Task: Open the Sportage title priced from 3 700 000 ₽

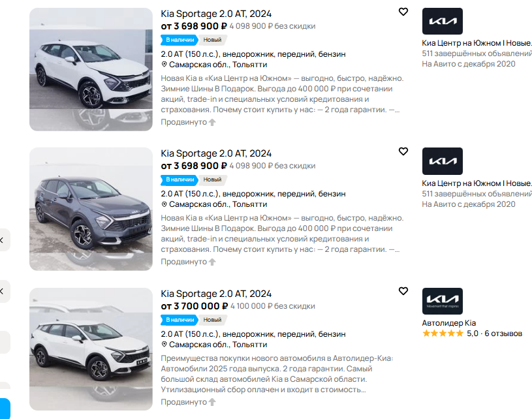Action: 216,294
